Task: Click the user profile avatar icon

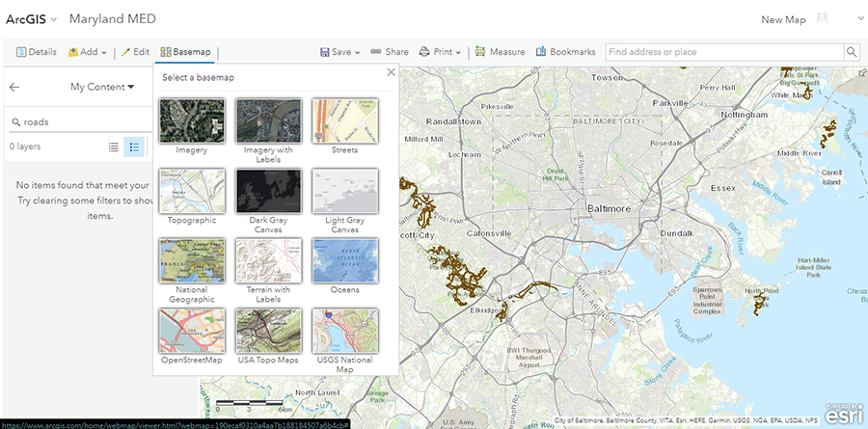Action: point(822,19)
